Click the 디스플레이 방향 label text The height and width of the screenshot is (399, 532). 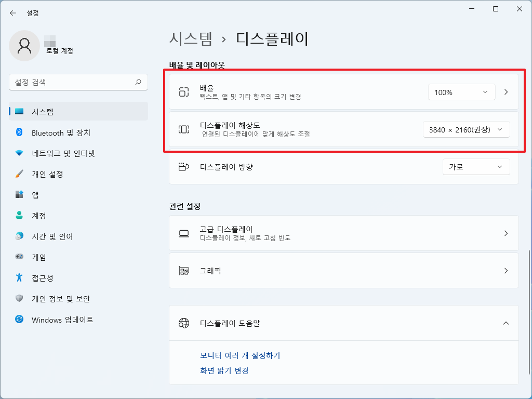tap(227, 167)
